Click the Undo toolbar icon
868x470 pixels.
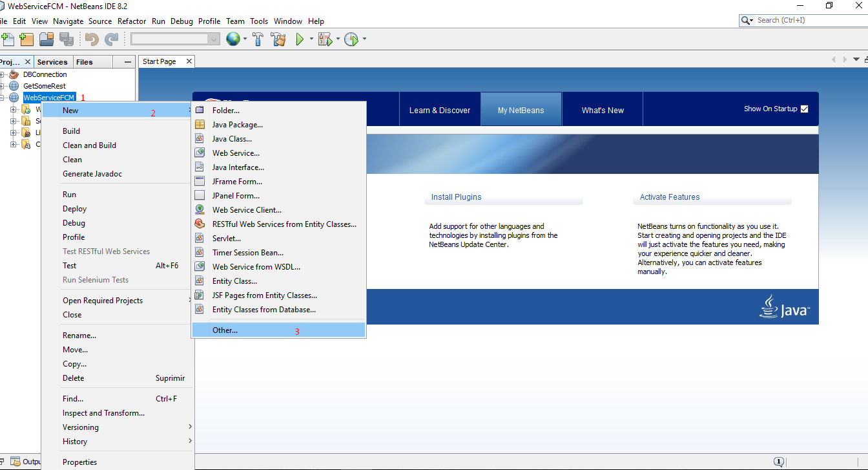92,39
